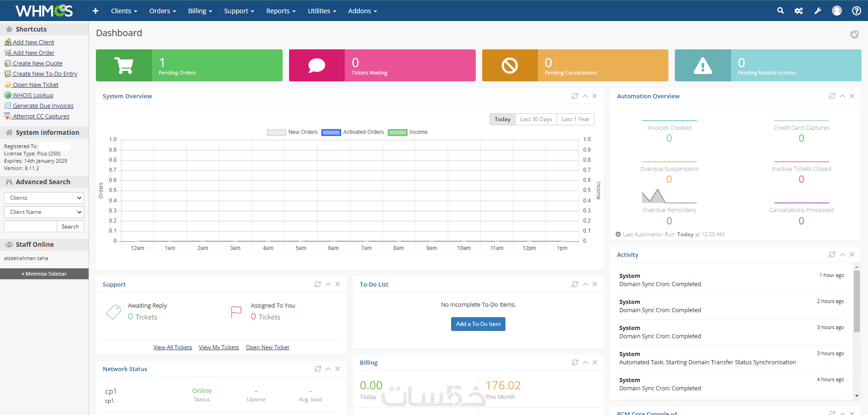Focus the advanced search text field
This screenshot has height=415, width=868.
(30, 226)
